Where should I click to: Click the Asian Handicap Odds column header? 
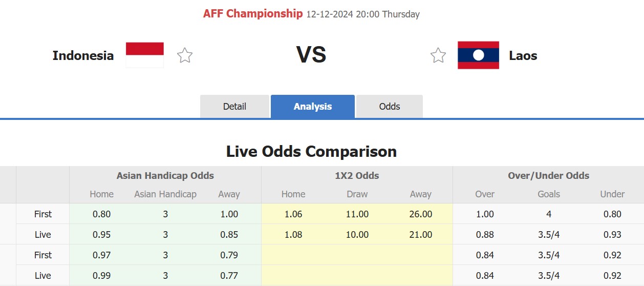click(x=165, y=176)
